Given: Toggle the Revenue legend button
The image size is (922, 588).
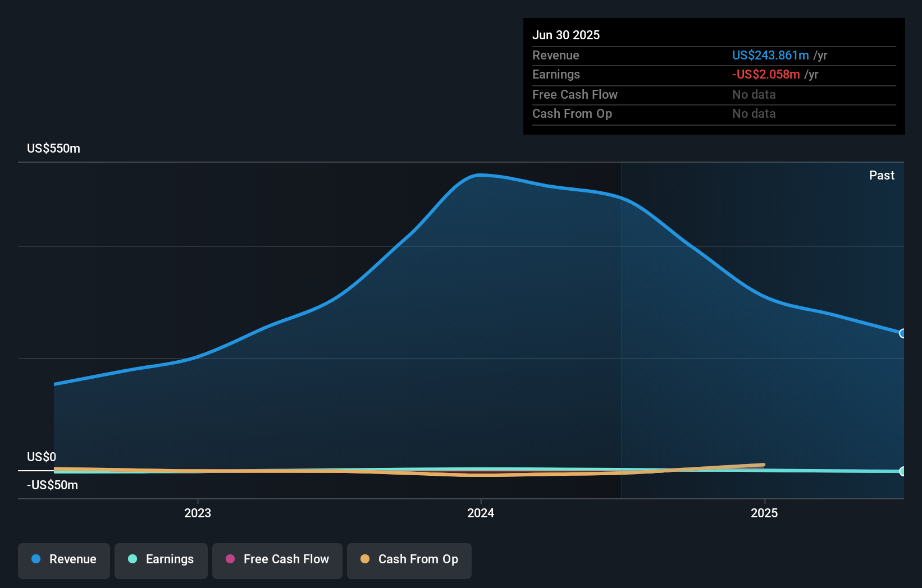Looking at the screenshot, I should [64, 561].
